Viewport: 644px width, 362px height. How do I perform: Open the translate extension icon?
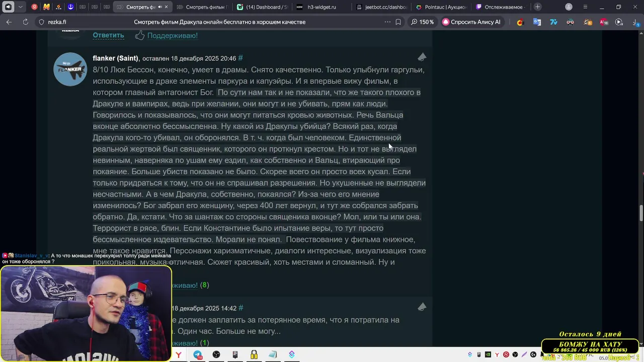coord(537,22)
